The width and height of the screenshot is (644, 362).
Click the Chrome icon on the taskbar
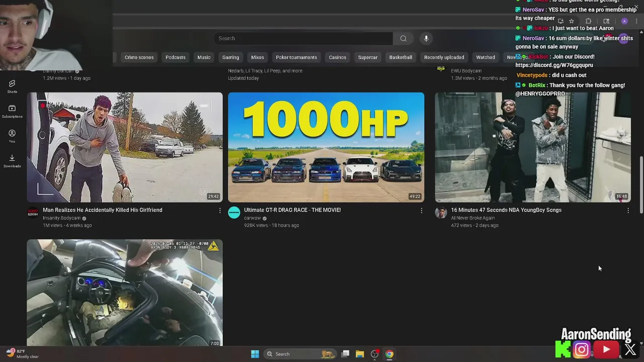coord(389,354)
